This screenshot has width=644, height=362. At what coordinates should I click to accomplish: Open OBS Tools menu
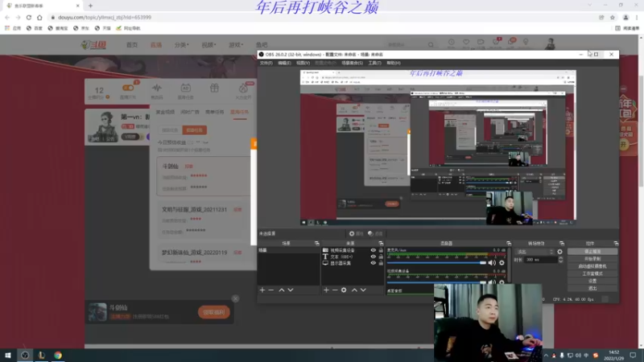(374, 63)
